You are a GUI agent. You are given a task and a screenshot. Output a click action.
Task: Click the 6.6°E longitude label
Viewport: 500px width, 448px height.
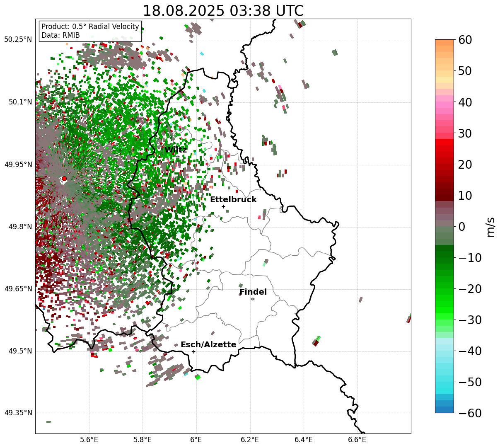[x=357, y=439]
